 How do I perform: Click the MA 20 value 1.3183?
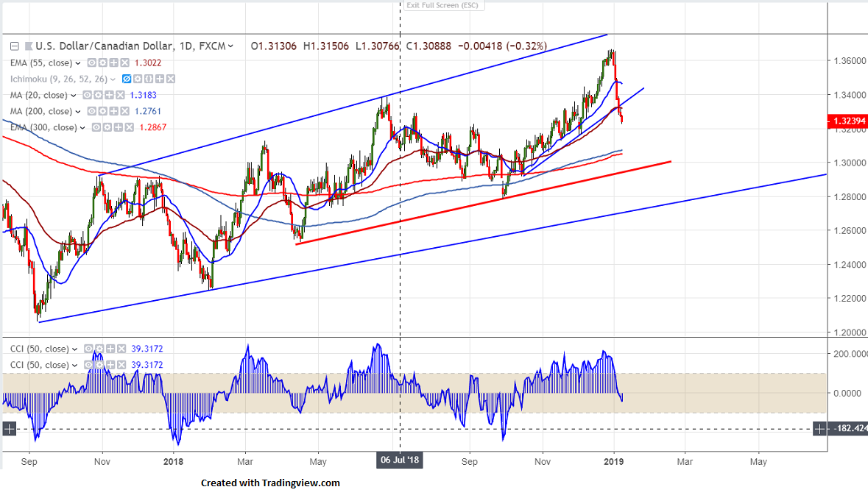[x=144, y=95]
